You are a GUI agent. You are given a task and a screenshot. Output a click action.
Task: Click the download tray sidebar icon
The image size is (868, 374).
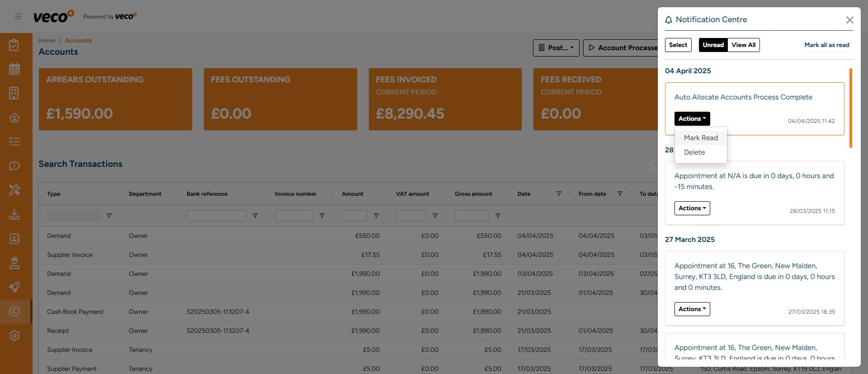point(14,214)
